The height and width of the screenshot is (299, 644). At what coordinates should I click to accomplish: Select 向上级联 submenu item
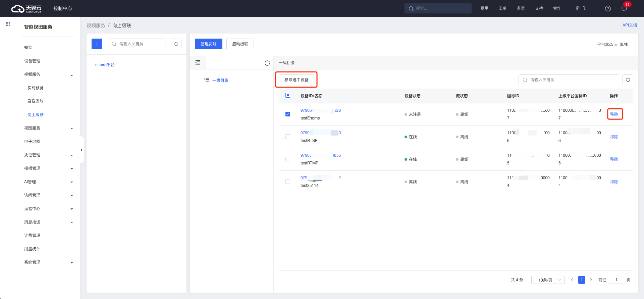[x=36, y=115]
